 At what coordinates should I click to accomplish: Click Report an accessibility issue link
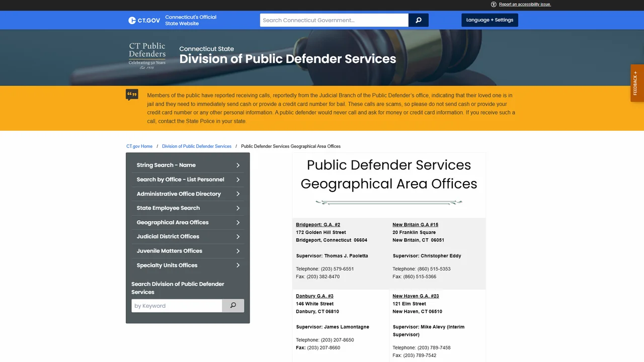coord(525,4)
